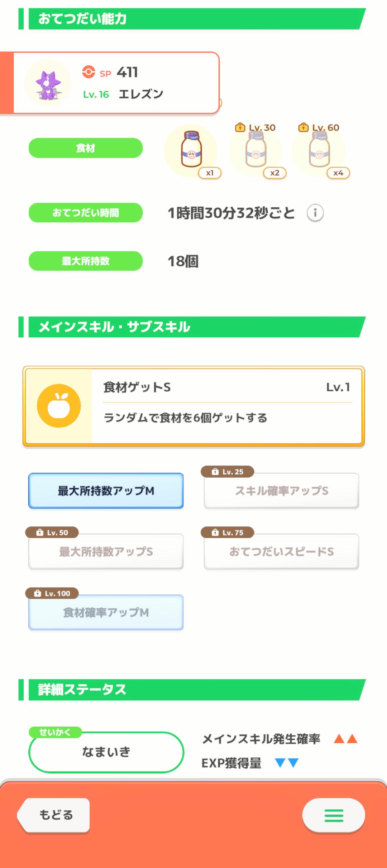The width and height of the screenshot is (387, 868).
Task: Tap the lock badge labeled Lv. 100
Action: [x=52, y=593]
